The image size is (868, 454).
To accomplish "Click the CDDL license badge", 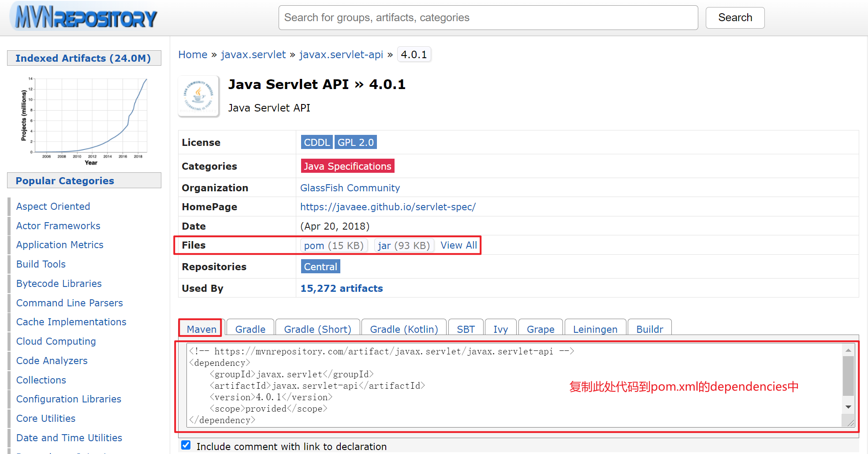I will coord(317,142).
